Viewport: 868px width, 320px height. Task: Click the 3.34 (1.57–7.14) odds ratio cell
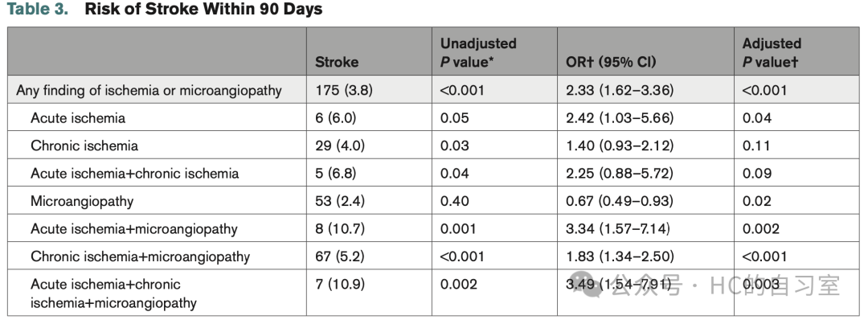pyautogui.click(x=618, y=228)
